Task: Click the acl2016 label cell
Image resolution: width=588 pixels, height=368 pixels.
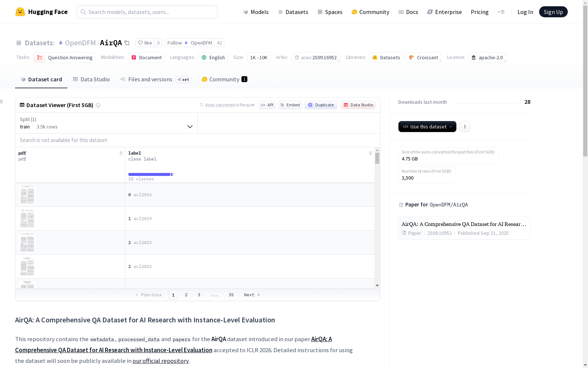Action: point(250,195)
